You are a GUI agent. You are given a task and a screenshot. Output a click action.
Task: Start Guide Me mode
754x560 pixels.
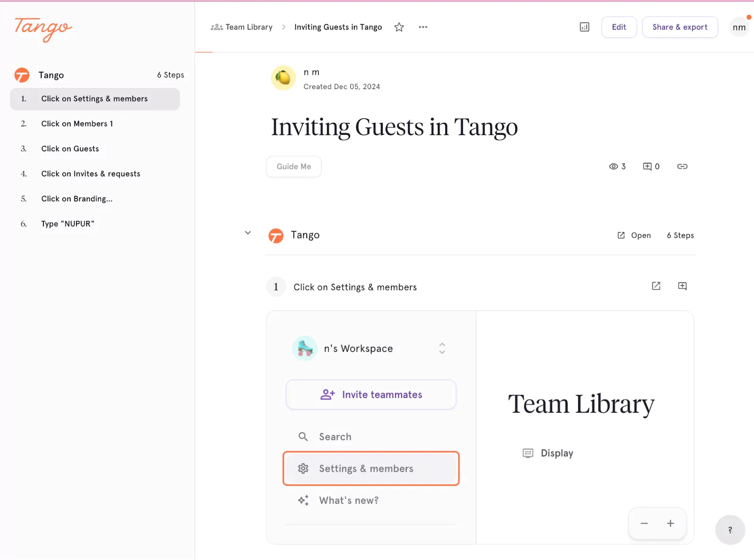coord(294,167)
